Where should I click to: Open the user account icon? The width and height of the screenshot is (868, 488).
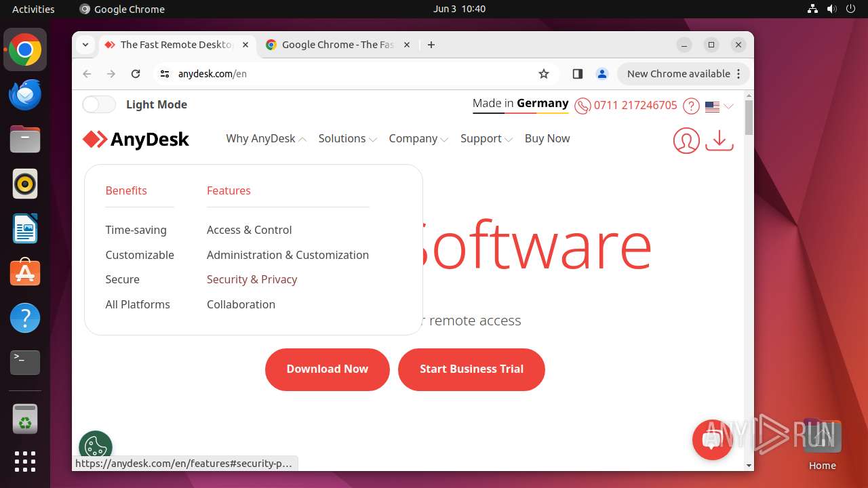686,140
